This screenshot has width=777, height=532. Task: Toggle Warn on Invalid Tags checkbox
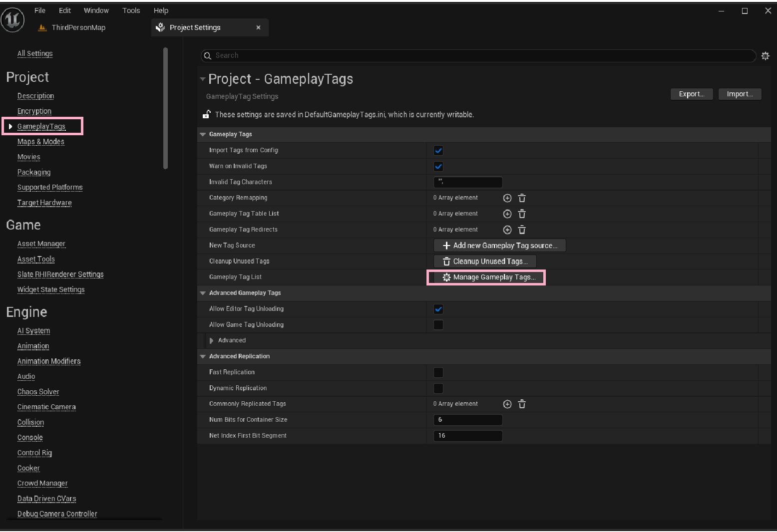tap(438, 166)
